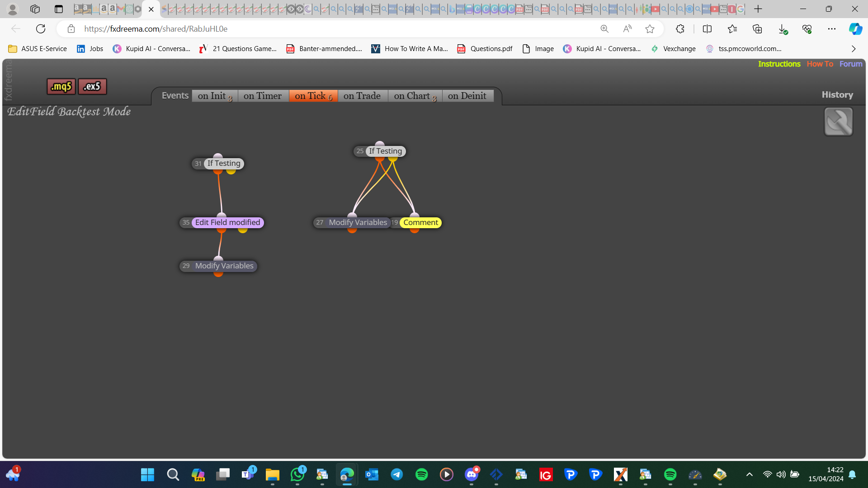Click orange output connector of block 27

tap(352, 230)
